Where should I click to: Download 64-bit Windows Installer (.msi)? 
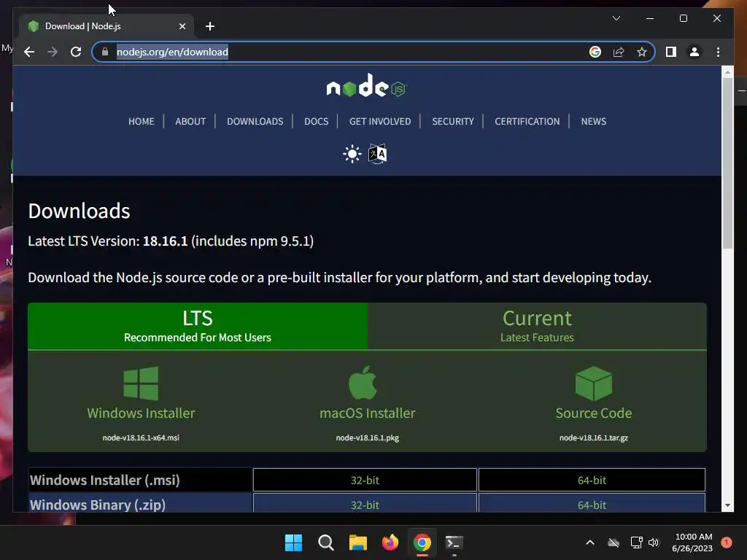point(592,480)
